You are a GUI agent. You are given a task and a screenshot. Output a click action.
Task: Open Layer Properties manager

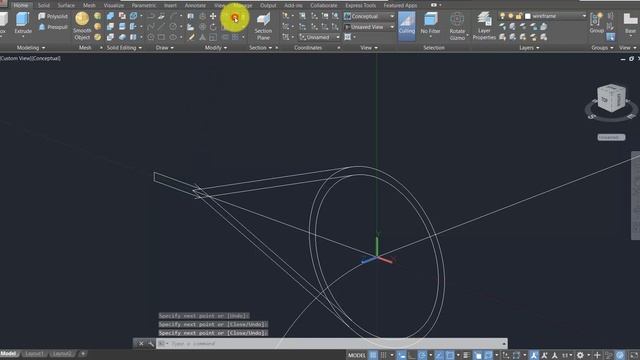click(484, 26)
